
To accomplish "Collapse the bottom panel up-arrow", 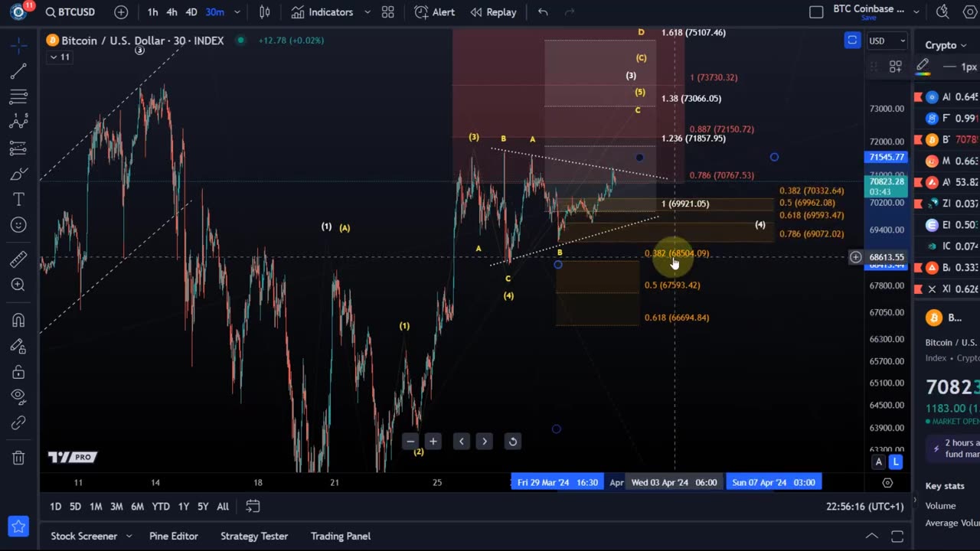I will tap(872, 536).
